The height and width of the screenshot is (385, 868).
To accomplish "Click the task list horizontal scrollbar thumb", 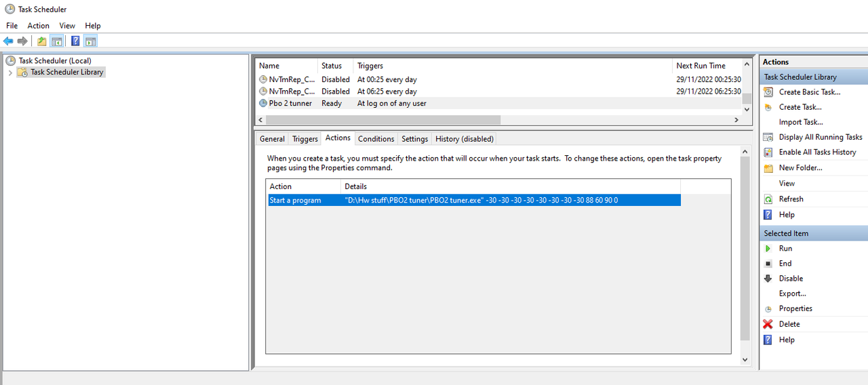I will click(x=382, y=120).
